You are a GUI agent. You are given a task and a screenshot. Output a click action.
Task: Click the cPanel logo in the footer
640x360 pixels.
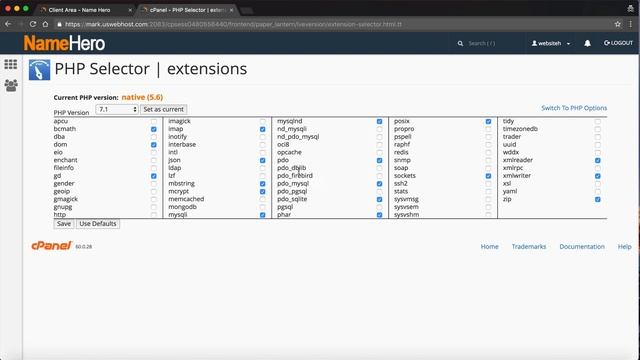[51, 245]
